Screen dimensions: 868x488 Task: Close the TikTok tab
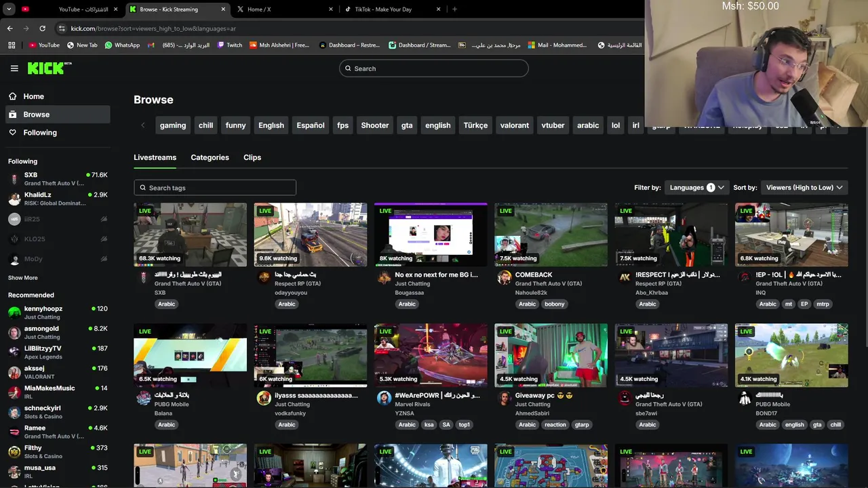tap(439, 9)
